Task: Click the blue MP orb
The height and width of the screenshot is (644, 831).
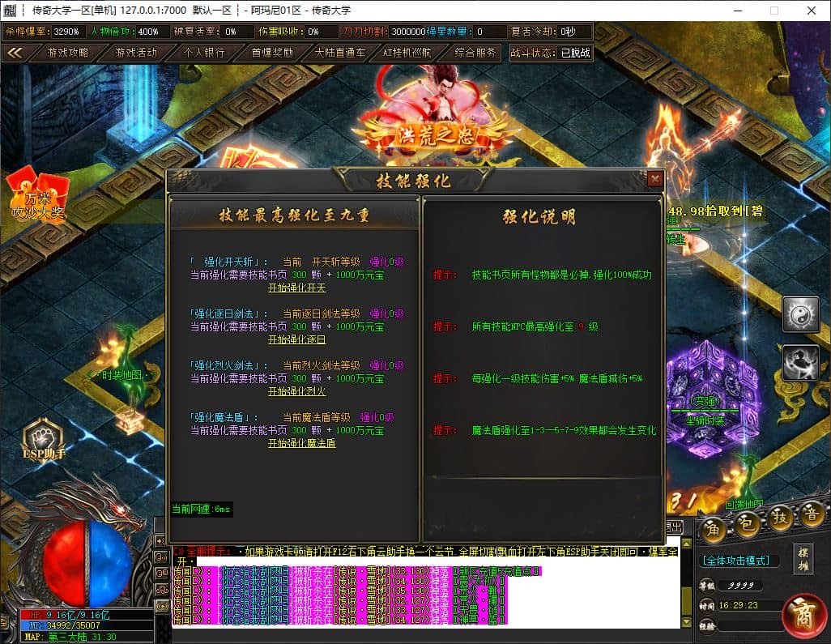Action: [109, 563]
